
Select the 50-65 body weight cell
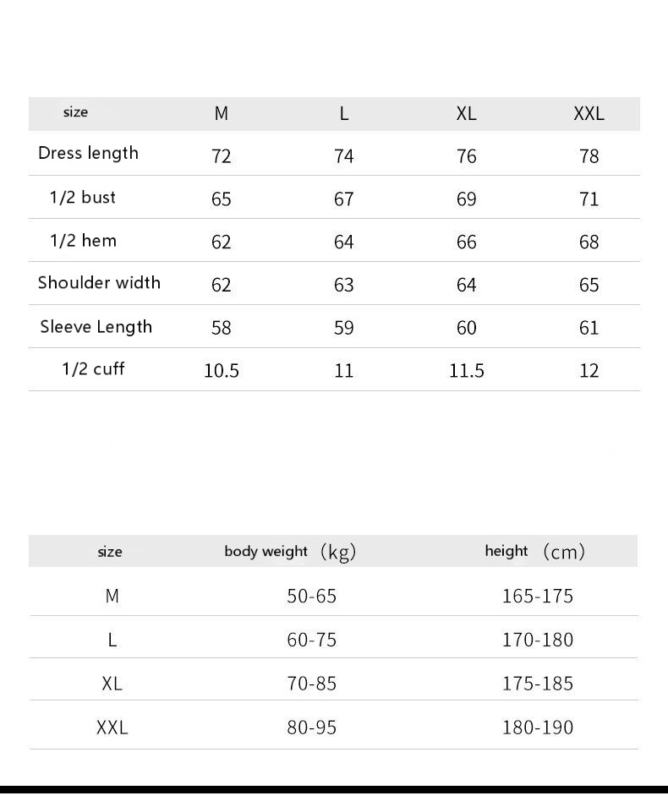coord(311,597)
